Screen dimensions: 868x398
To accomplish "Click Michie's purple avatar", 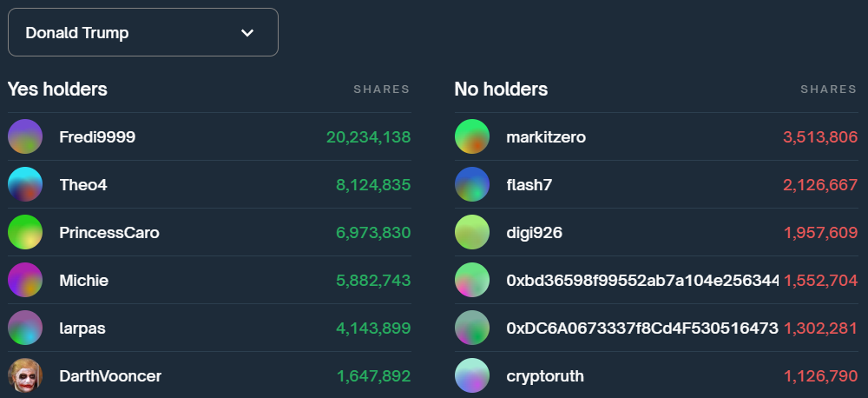I will (x=25, y=280).
